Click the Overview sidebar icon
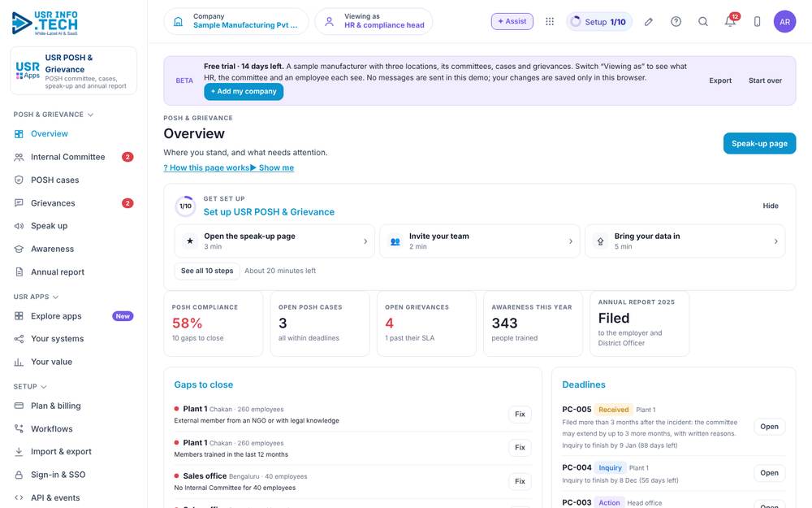The width and height of the screenshot is (812, 508). [19, 134]
